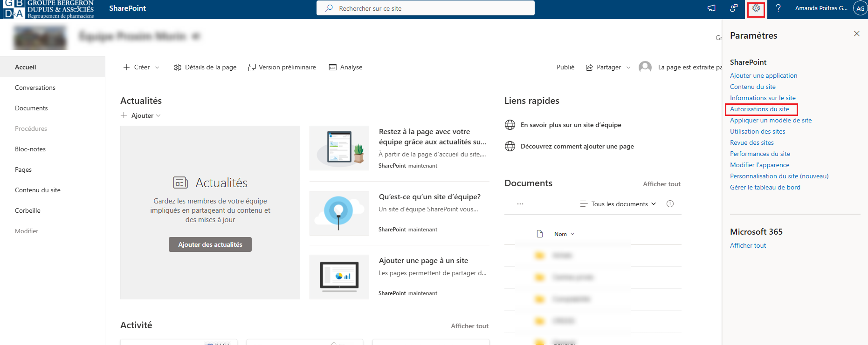
Task: Open tablet thumbnail of first news item
Action: tap(339, 148)
